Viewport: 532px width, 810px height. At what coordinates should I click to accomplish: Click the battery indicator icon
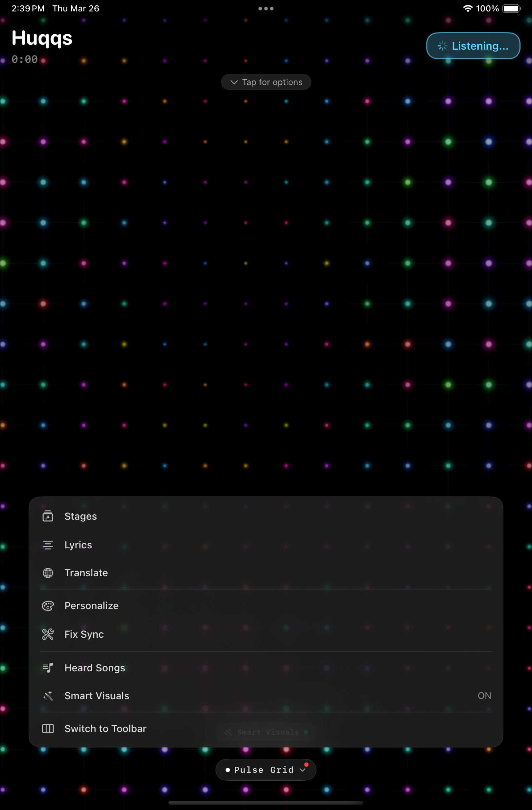512,9
